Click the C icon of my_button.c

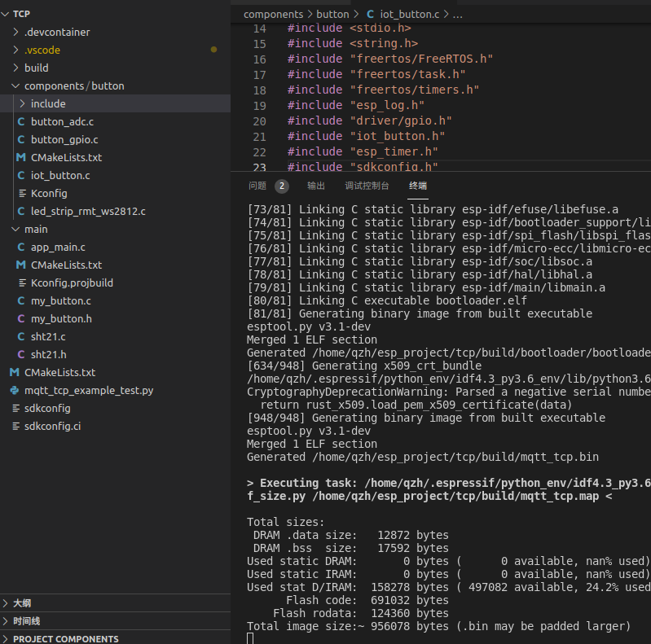pos(21,301)
